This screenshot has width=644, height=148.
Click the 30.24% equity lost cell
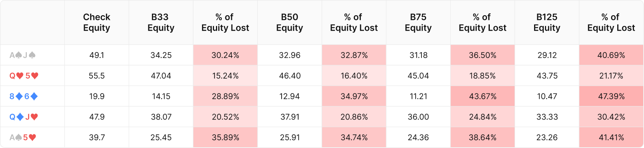(x=225, y=55)
